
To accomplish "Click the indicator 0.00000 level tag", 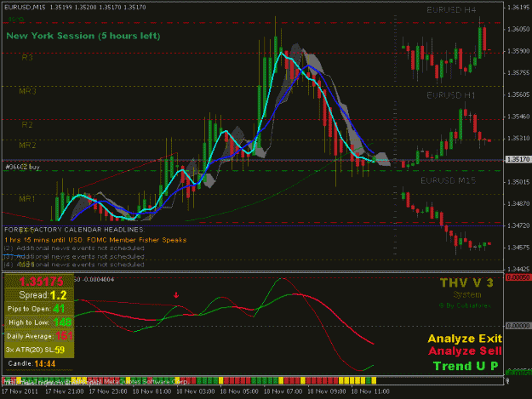I will coord(518,326).
